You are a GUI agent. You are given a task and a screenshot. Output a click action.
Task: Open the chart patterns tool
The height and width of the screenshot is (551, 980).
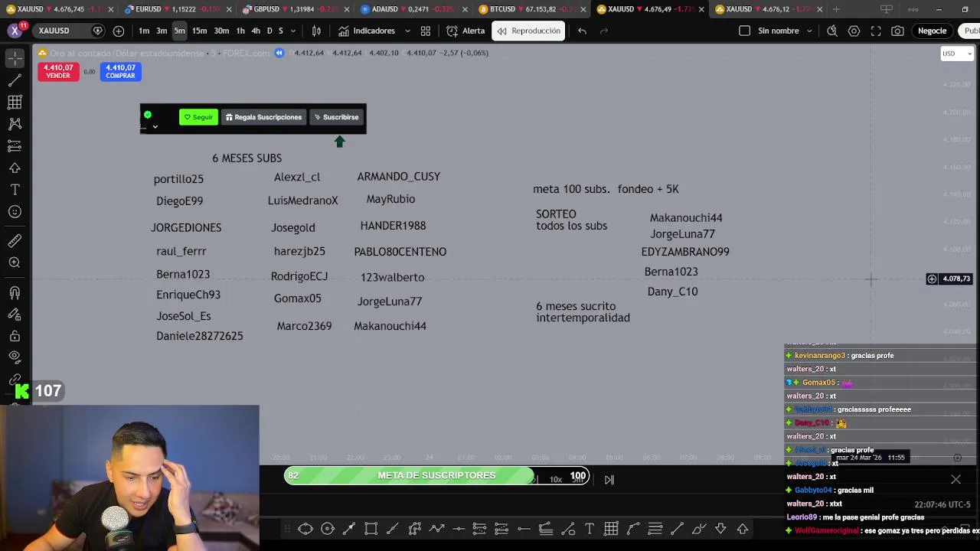pyautogui.click(x=15, y=123)
